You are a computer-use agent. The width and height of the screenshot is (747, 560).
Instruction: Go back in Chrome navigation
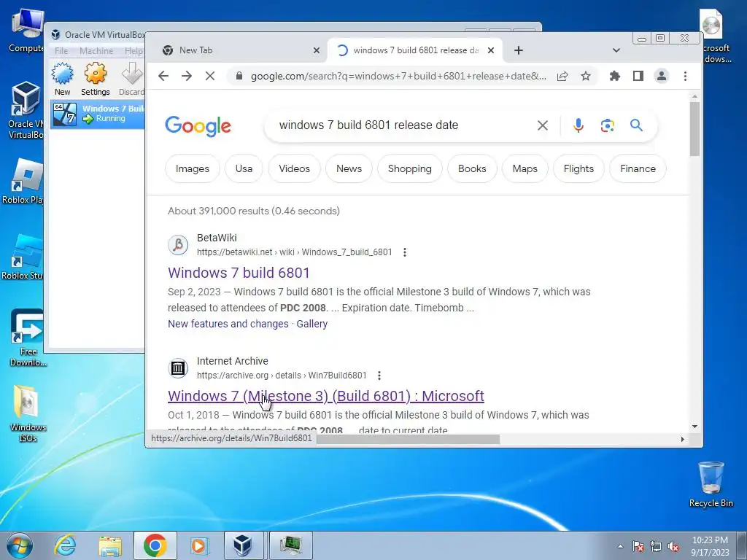click(163, 76)
